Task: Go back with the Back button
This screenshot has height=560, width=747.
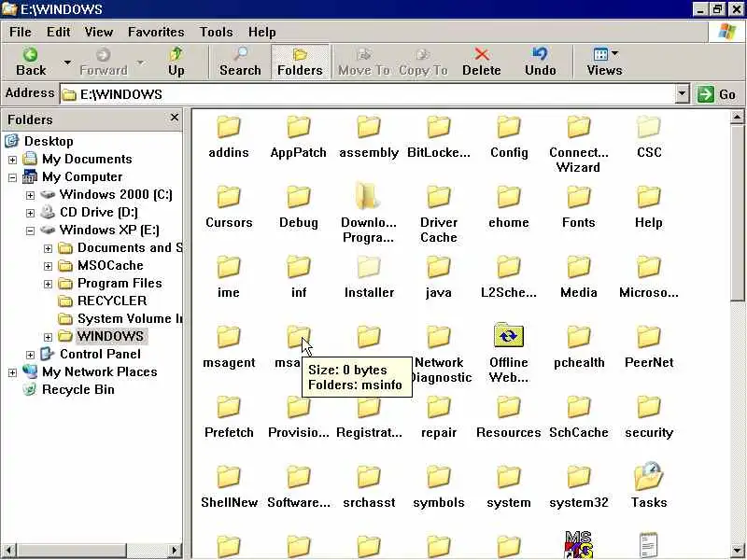Action: pos(31,62)
